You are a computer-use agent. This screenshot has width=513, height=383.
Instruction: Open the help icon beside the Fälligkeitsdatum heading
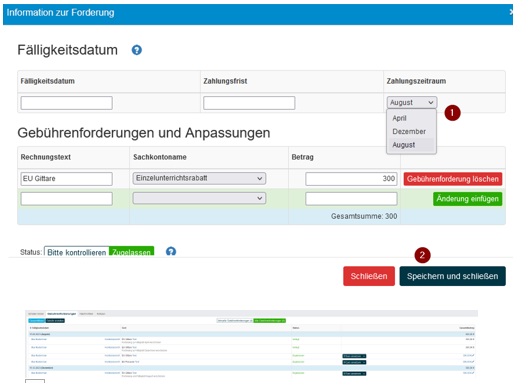click(x=137, y=50)
